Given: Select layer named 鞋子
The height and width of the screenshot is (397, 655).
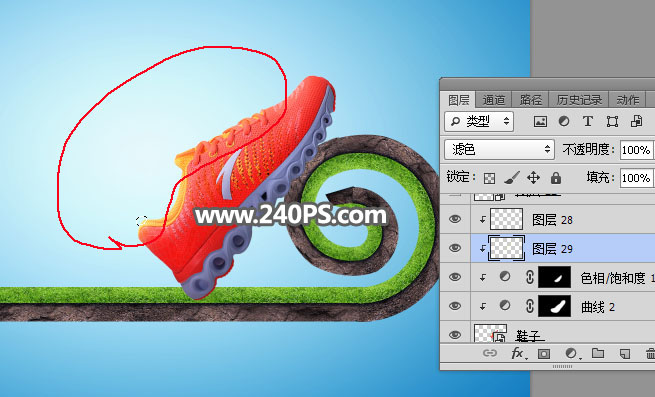Looking at the screenshot, I should [528, 336].
